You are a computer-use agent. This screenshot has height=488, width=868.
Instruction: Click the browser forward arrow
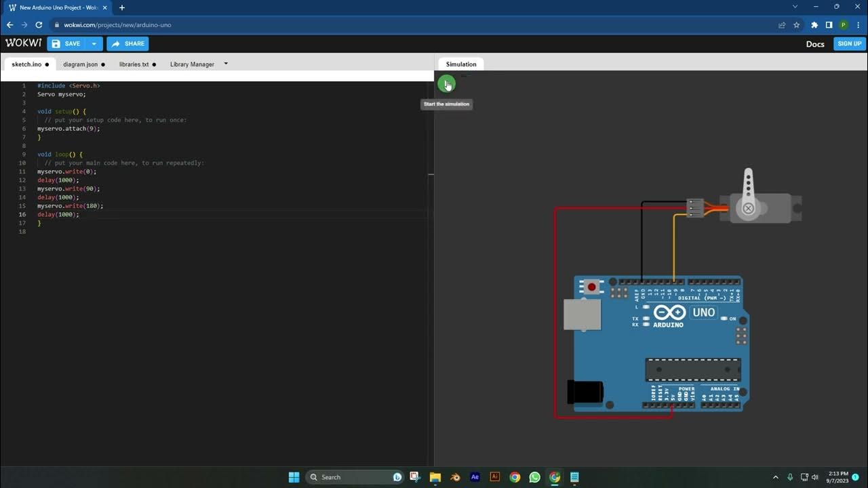[x=24, y=25]
